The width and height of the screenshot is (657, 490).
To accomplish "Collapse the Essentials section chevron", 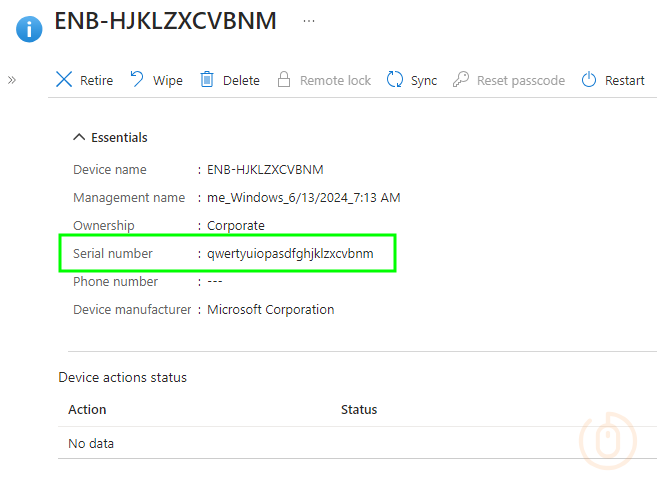I will [x=79, y=138].
